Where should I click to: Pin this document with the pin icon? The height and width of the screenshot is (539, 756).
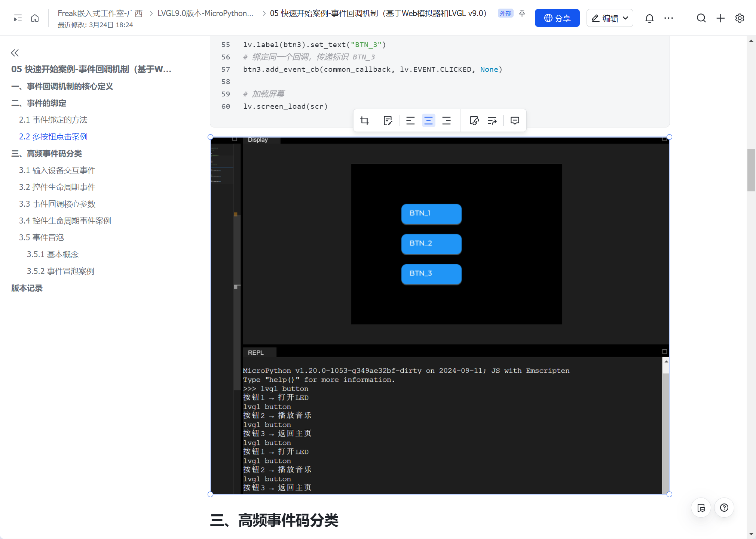[x=522, y=13]
